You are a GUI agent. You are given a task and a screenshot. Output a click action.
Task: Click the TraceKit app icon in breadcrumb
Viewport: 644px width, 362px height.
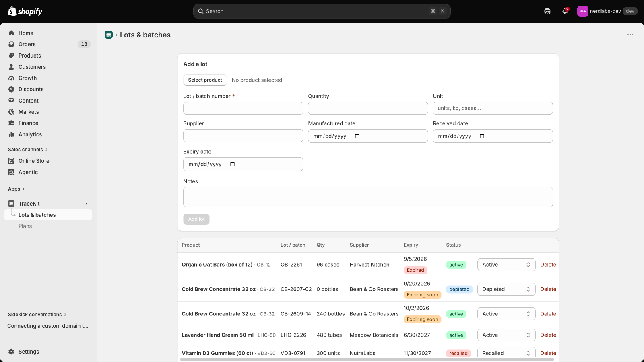pos(109,35)
